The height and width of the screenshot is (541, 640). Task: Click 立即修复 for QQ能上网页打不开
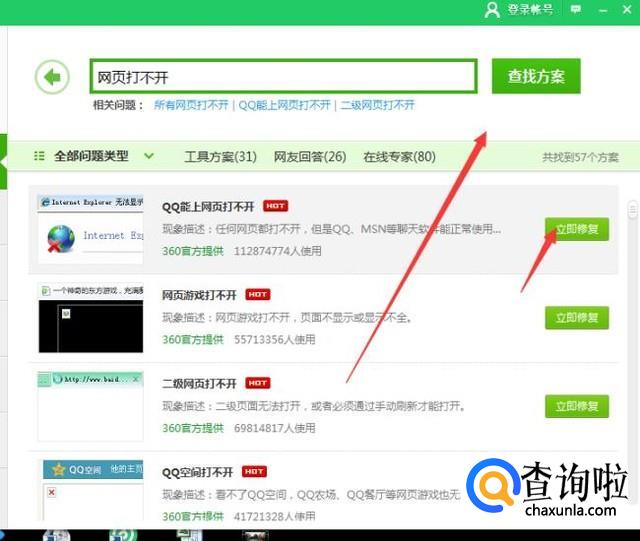577,229
